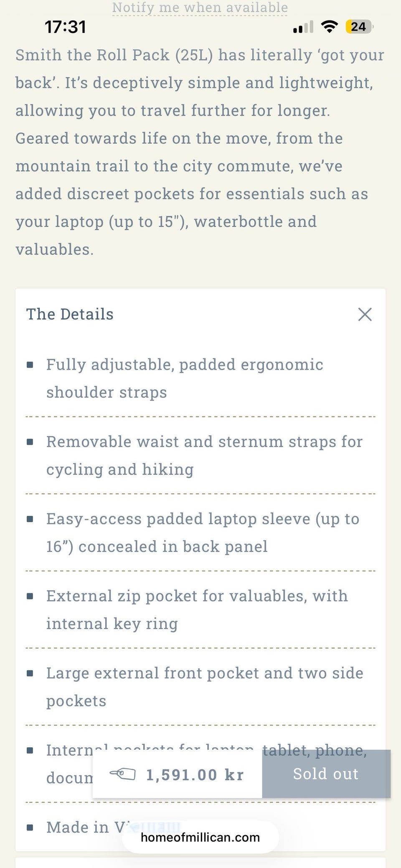Tap the cellular signal bars icon
This screenshot has width=401, height=868.
(303, 28)
